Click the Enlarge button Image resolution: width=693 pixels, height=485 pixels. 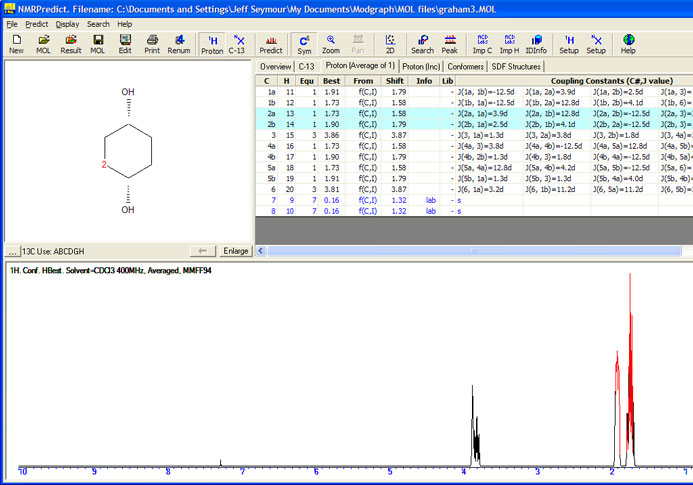click(x=235, y=251)
